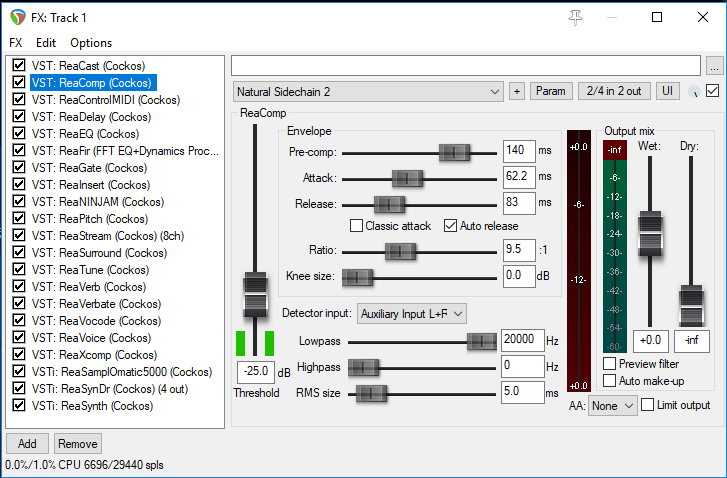727x478 pixels.
Task: Click the RMS size slider handle
Action: click(371, 394)
